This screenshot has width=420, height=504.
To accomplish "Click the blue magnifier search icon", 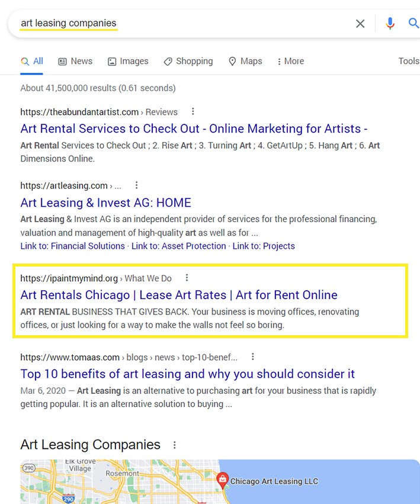I will [413, 24].
